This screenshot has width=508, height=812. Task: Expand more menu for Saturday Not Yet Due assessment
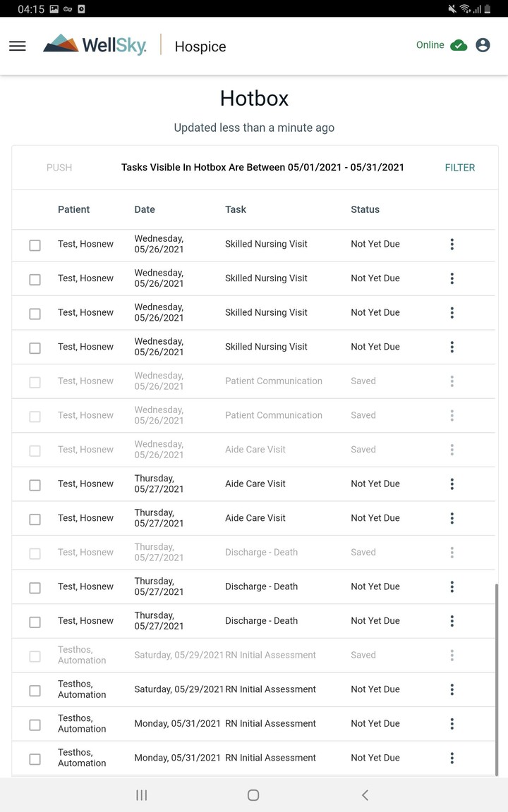click(x=452, y=689)
